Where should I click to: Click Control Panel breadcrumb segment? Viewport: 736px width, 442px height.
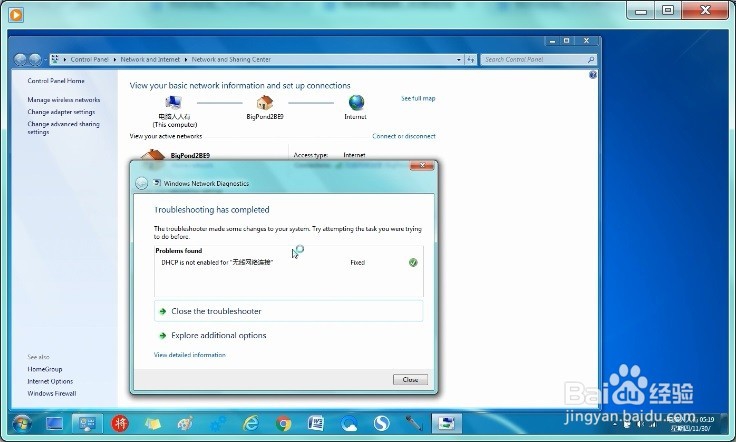(89, 60)
